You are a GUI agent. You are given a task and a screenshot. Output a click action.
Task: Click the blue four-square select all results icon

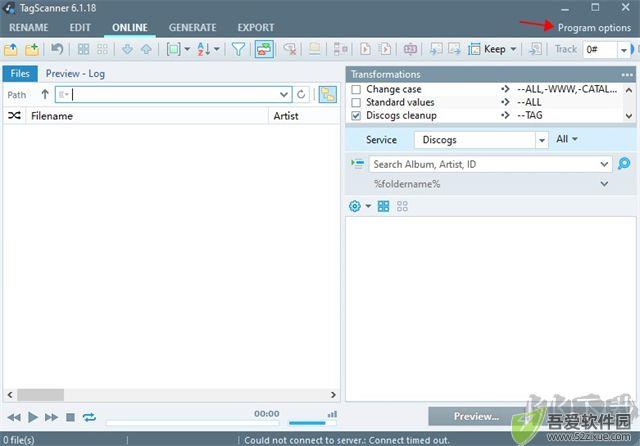(383, 206)
